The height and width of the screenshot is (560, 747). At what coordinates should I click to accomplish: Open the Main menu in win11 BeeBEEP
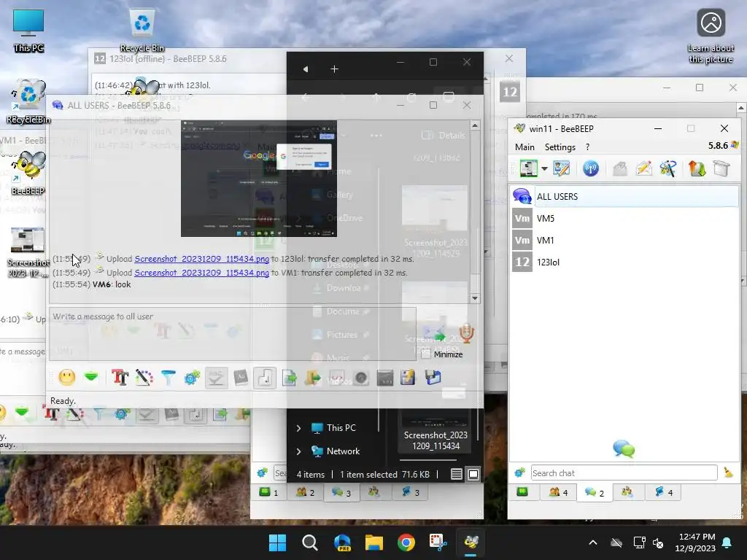tap(525, 147)
